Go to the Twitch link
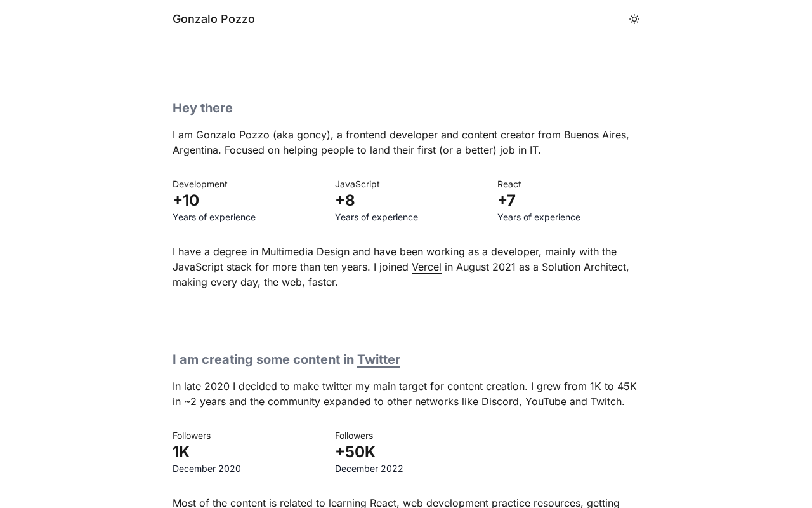 [x=606, y=402]
